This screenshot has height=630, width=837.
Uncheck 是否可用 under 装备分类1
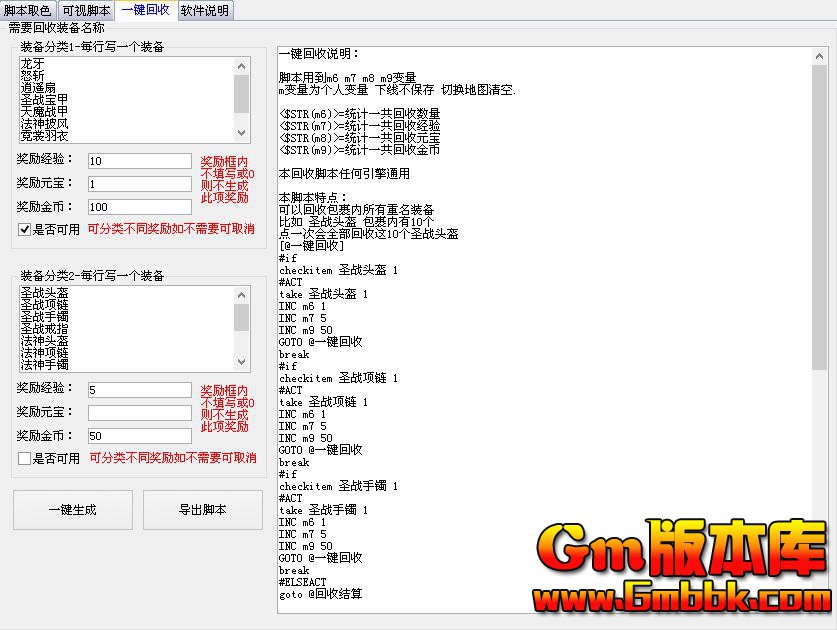point(25,230)
